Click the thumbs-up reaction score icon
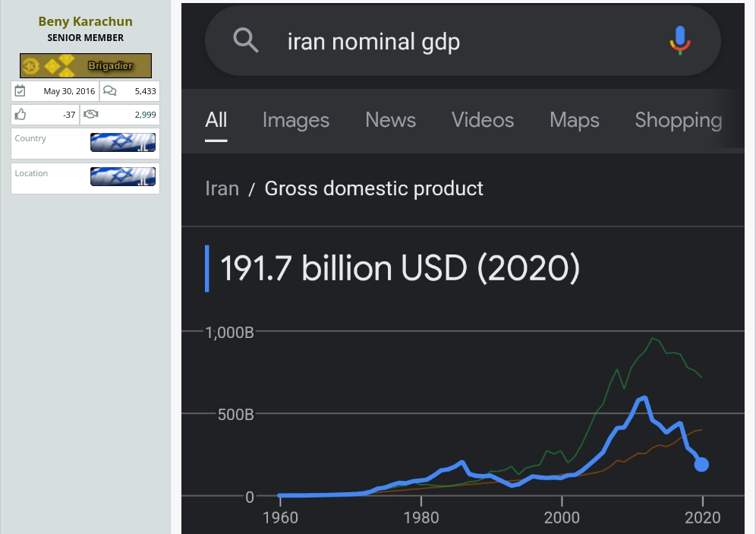The height and width of the screenshot is (534, 756). coord(20,115)
